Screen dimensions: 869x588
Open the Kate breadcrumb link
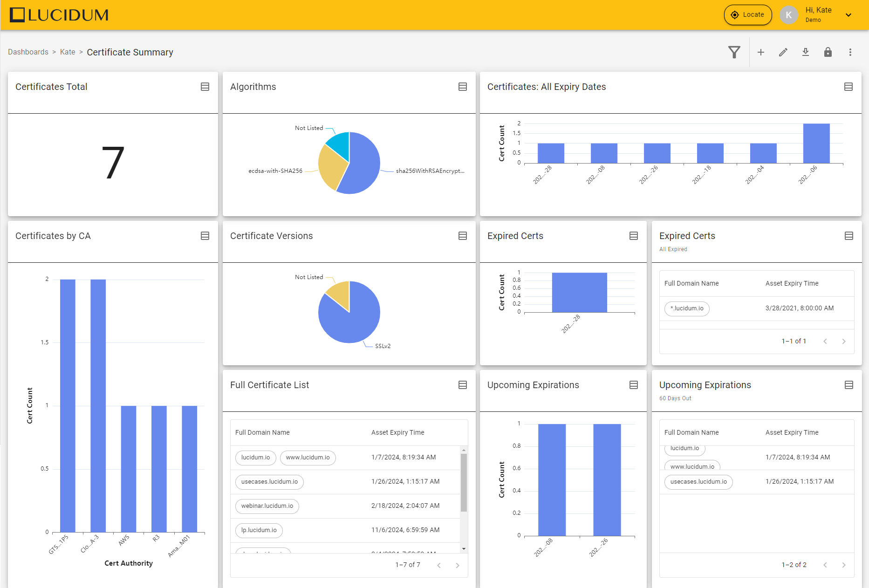click(68, 52)
